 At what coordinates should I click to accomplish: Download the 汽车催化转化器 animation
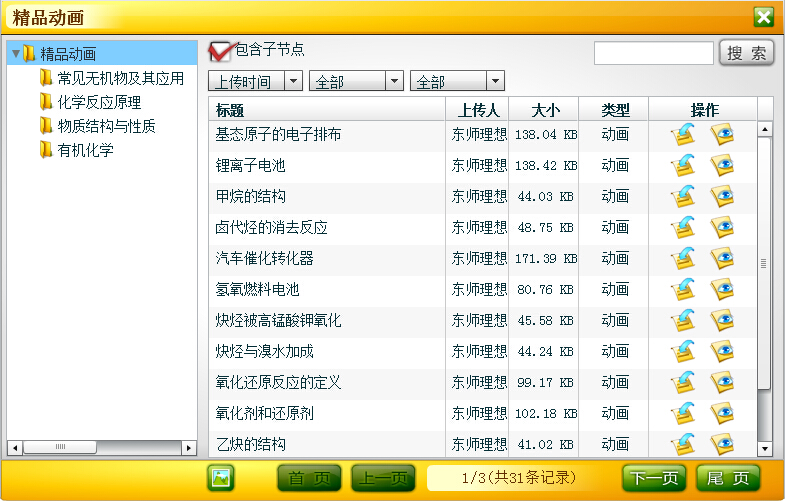pyautogui.click(x=683, y=258)
